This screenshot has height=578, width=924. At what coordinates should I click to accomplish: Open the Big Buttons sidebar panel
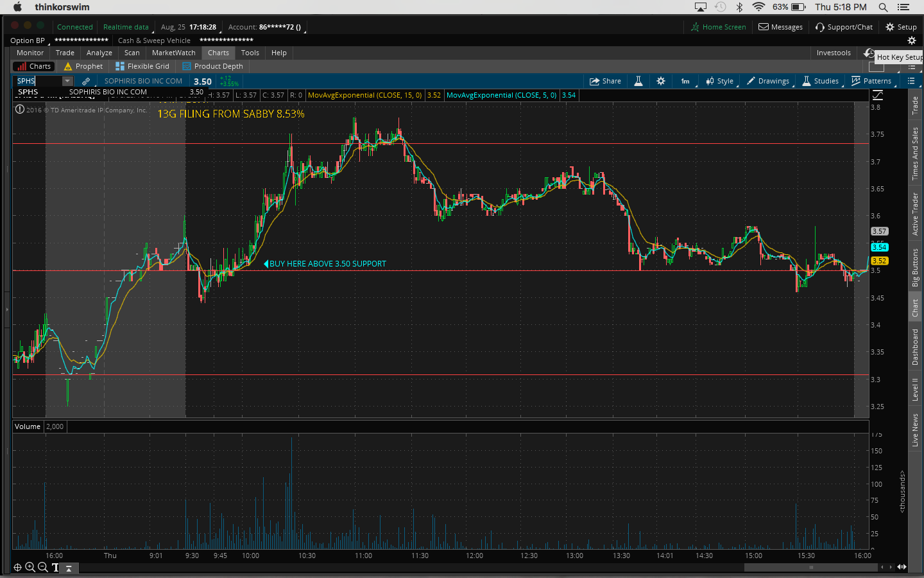(x=915, y=267)
